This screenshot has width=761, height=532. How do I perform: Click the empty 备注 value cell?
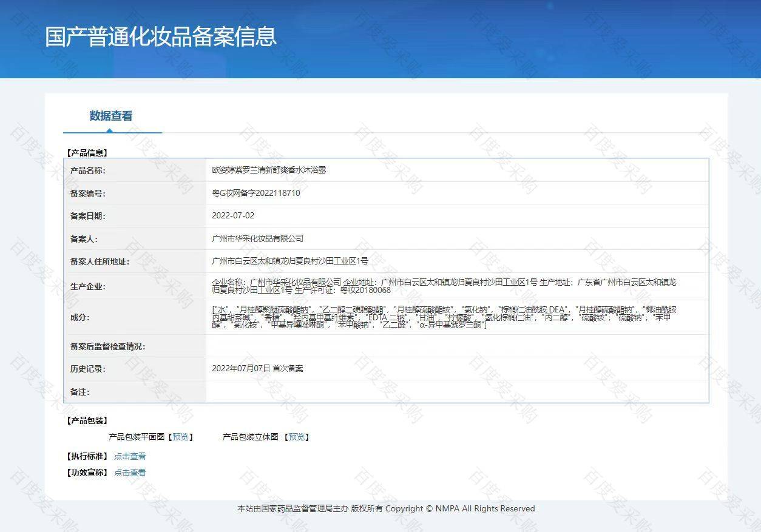click(x=456, y=392)
